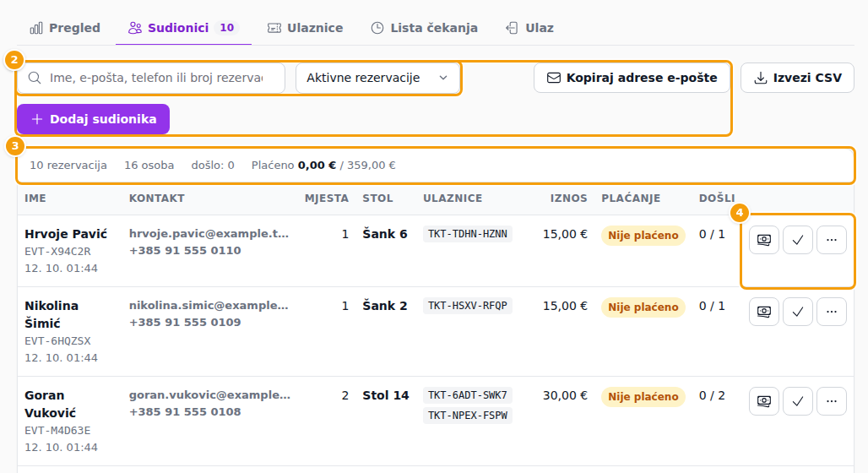Export list with Izvezi CSV

coord(797,78)
